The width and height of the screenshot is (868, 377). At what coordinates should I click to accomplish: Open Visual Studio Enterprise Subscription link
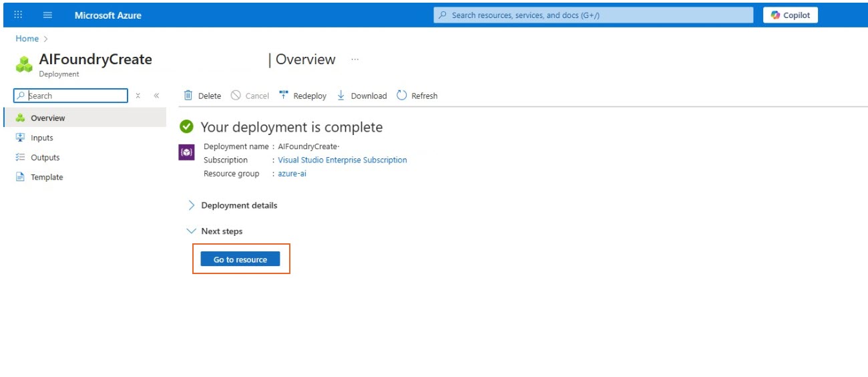tap(342, 160)
